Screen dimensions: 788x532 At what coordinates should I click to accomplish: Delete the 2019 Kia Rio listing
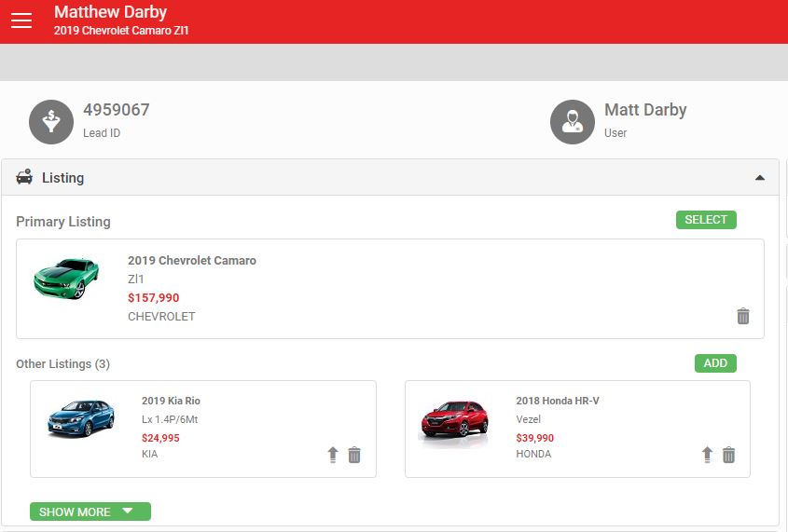coord(354,455)
